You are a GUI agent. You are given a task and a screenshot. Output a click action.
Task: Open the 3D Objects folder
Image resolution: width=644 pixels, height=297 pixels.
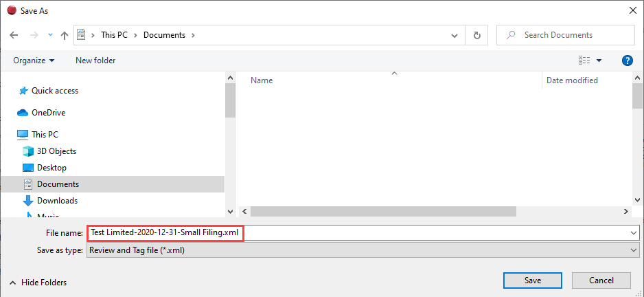56,151
